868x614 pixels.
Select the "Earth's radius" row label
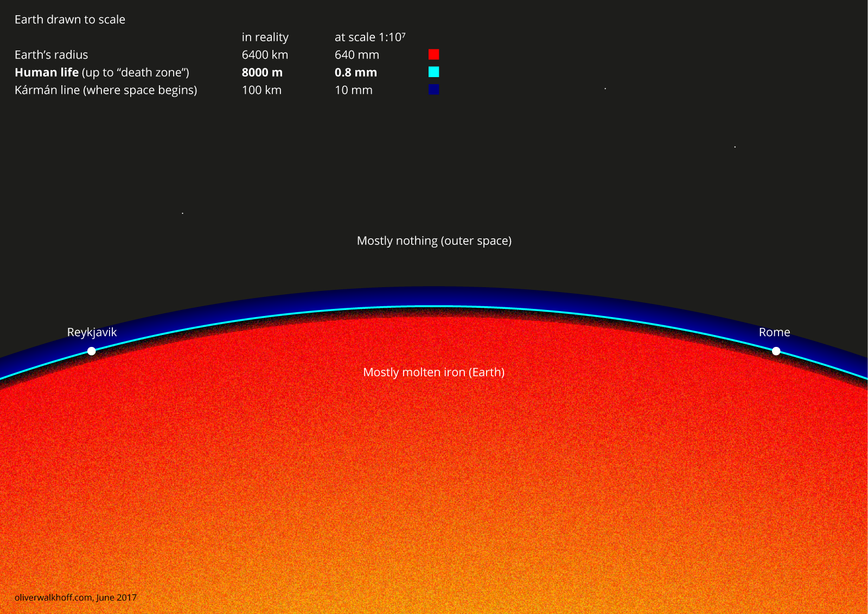(x=51, y=55)
